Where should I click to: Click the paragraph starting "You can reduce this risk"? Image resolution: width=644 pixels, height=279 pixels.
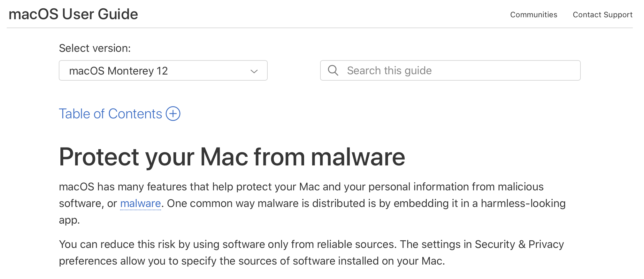pyautogui.click(x=311, y=244)
